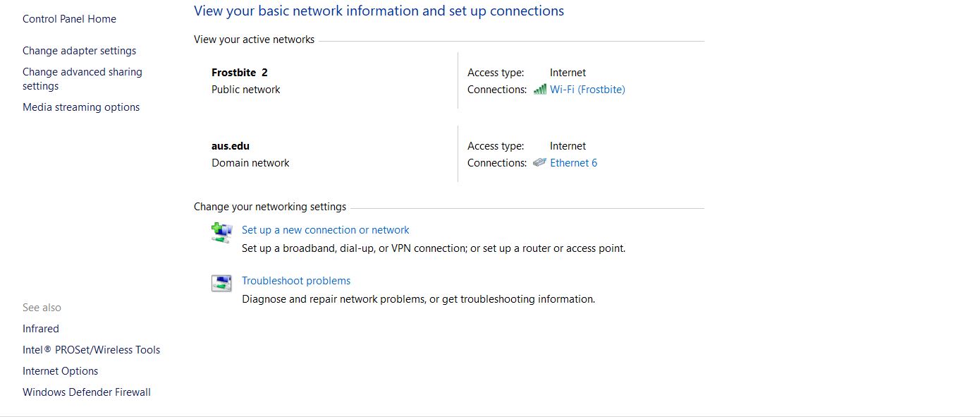
Task: Set up a new connection or network
Action: click(x=325, y=230)
